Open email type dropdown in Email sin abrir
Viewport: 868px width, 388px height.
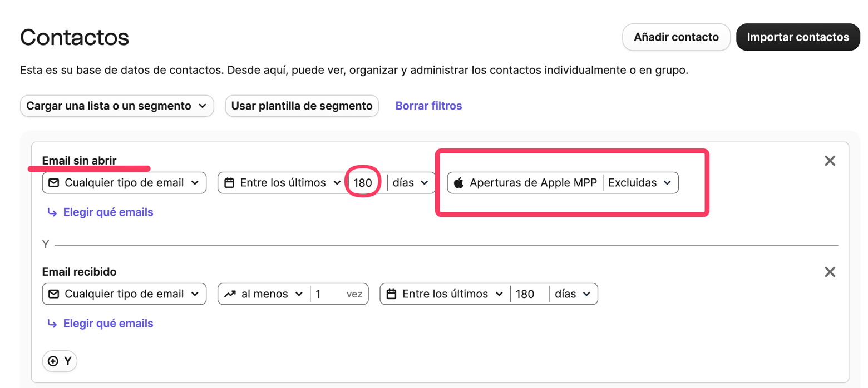tap(124, 183)
